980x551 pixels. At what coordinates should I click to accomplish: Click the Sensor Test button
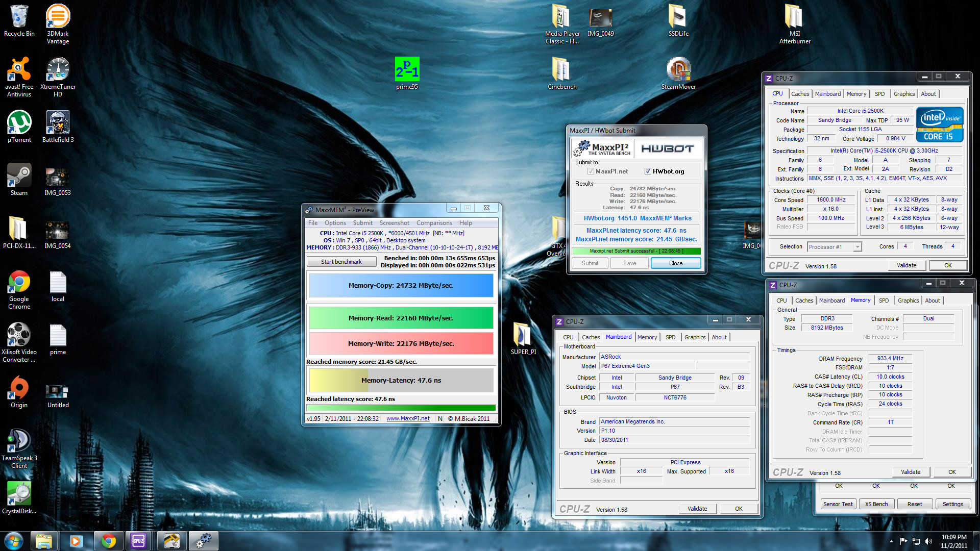[838, 504]
